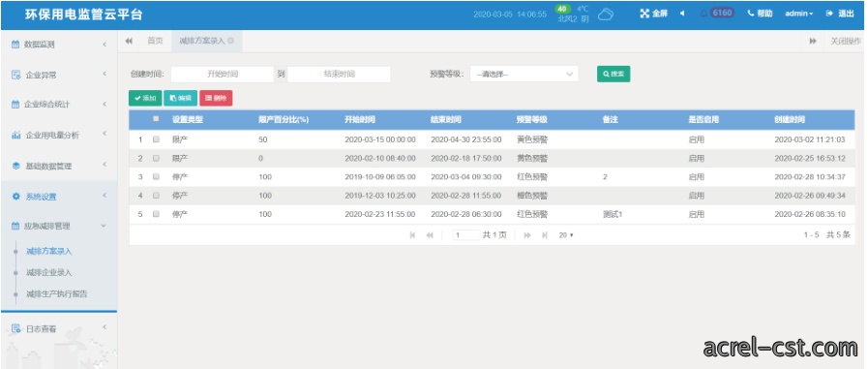Viewport: 868px width, 369px height.
Task: Close the 减排方案录入 tab
Action: [230, 41]
